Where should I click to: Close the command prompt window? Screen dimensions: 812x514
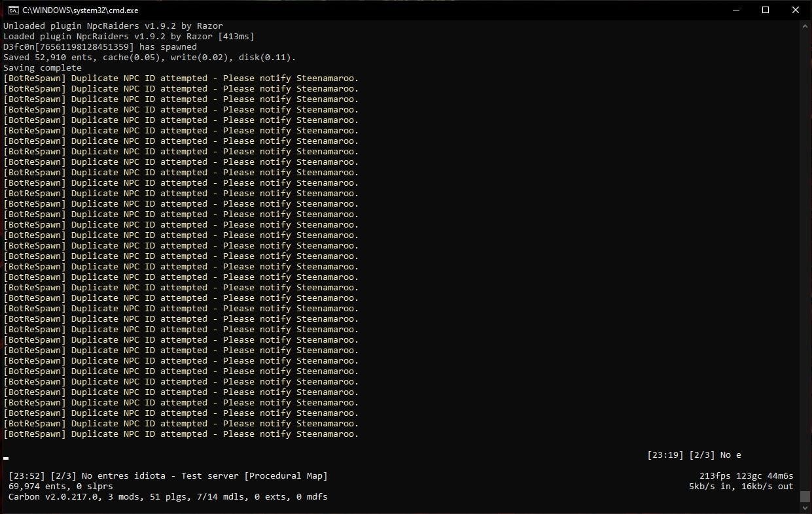pos(796,10)
